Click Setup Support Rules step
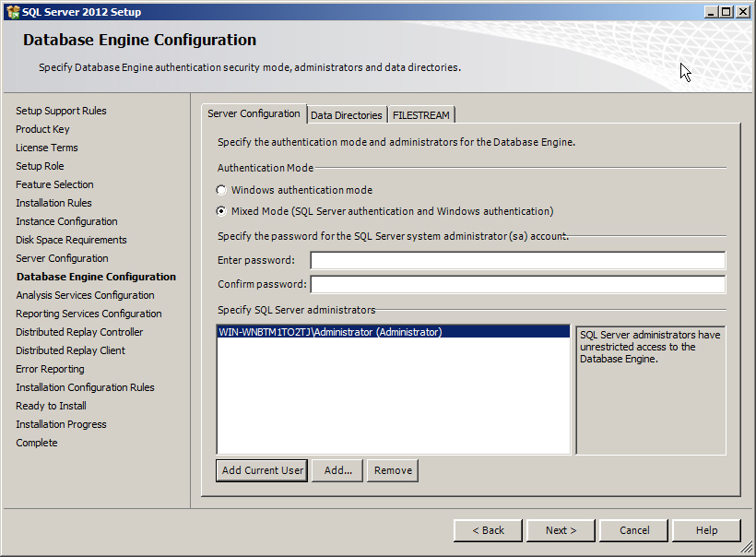 61,111
